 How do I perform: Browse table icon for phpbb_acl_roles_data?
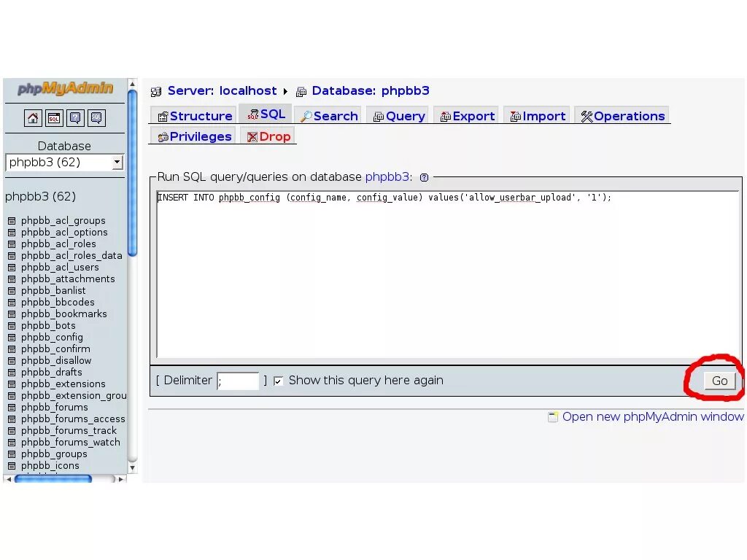click(12, 256)
